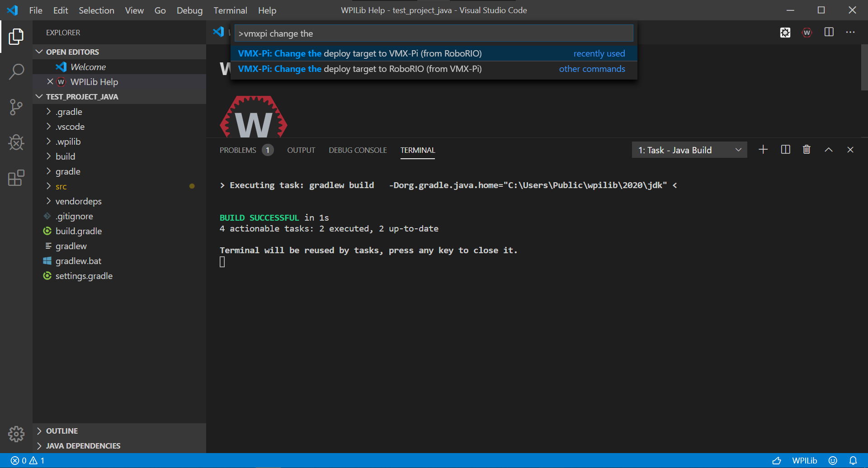This screenshot has height=468, width=868.
Task: Open the Debug view bug icon
Action: pyautogui.click(x=16, y=142)
